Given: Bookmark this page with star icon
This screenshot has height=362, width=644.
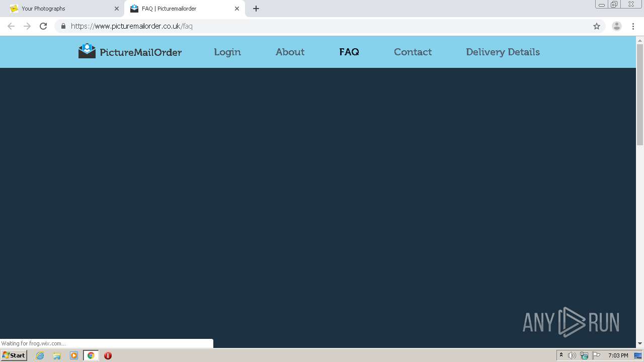Looking at the screenshot, I should 597,26.
